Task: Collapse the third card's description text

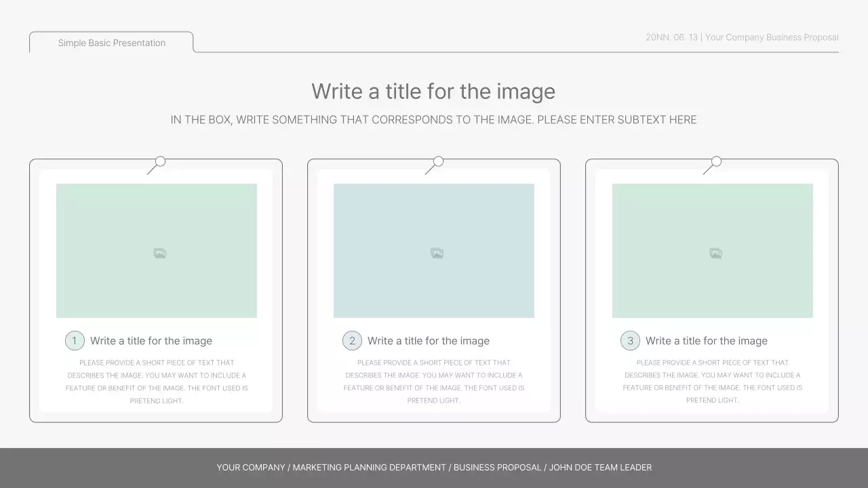Action: coord(712,381)
